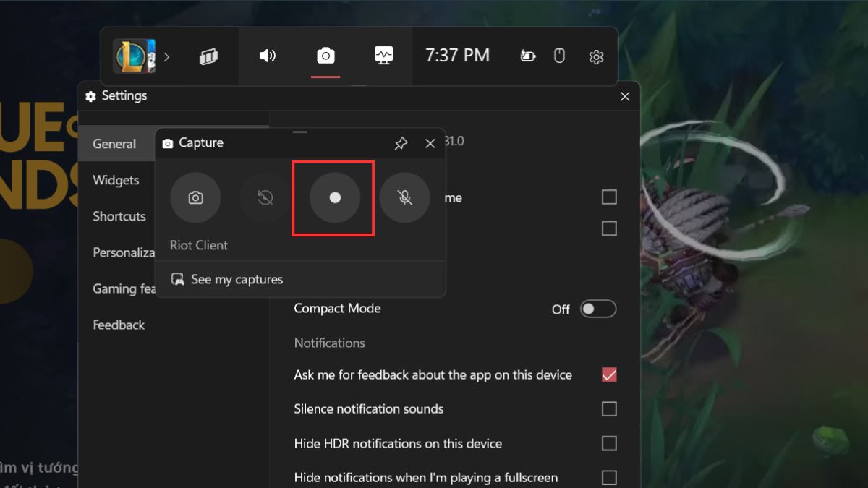
Task: Check the battery status icon
Action: pyautogui.click(x=528, y=56)
